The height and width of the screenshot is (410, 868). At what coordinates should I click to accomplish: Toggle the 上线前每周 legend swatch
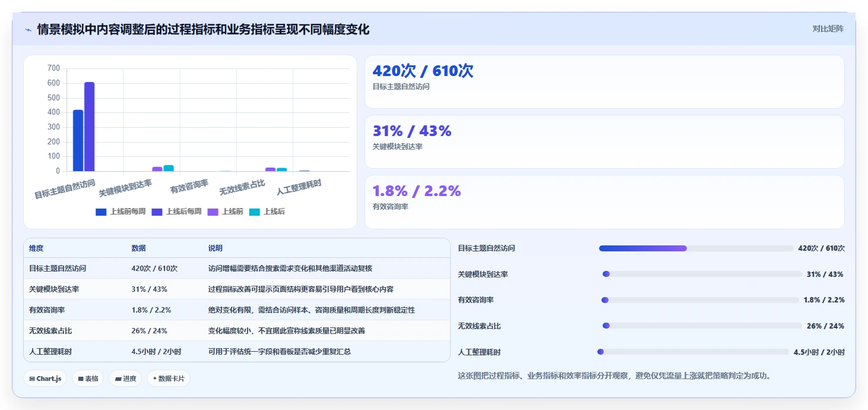101,212
